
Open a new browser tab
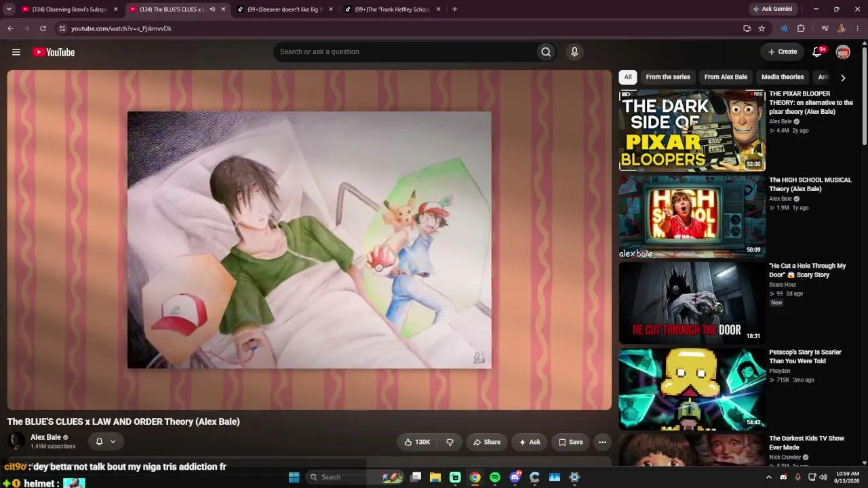454,9
